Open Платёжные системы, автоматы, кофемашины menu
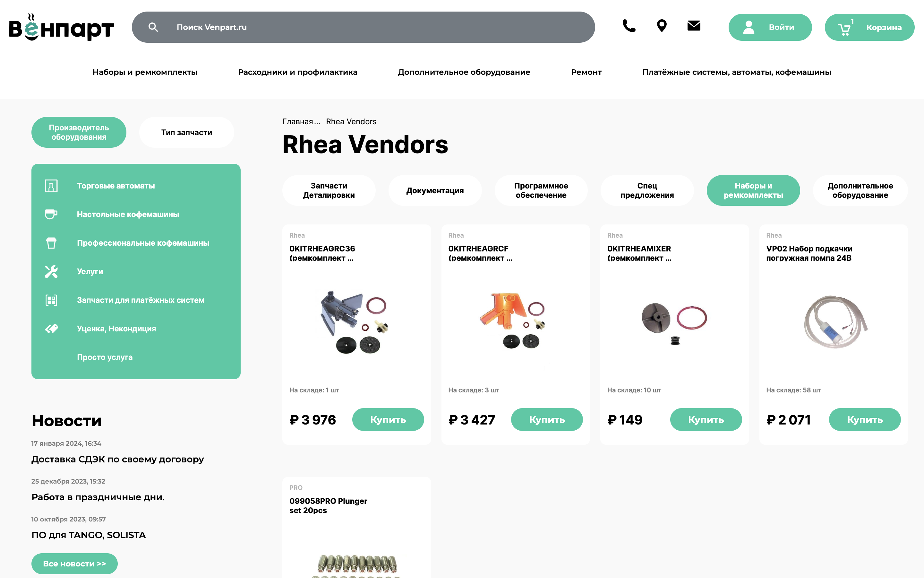The width and height of the screenshot is (924, 578). [737, 72]
